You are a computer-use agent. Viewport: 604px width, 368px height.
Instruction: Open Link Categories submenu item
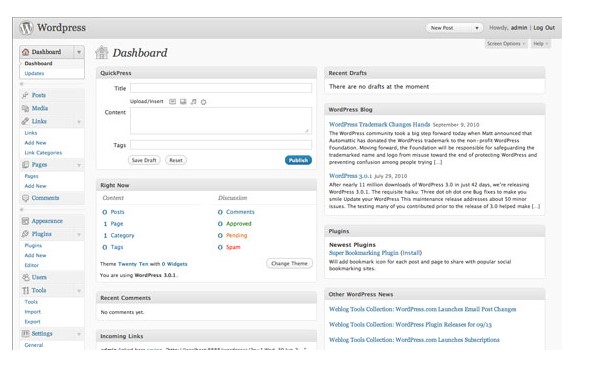(43, 153)
